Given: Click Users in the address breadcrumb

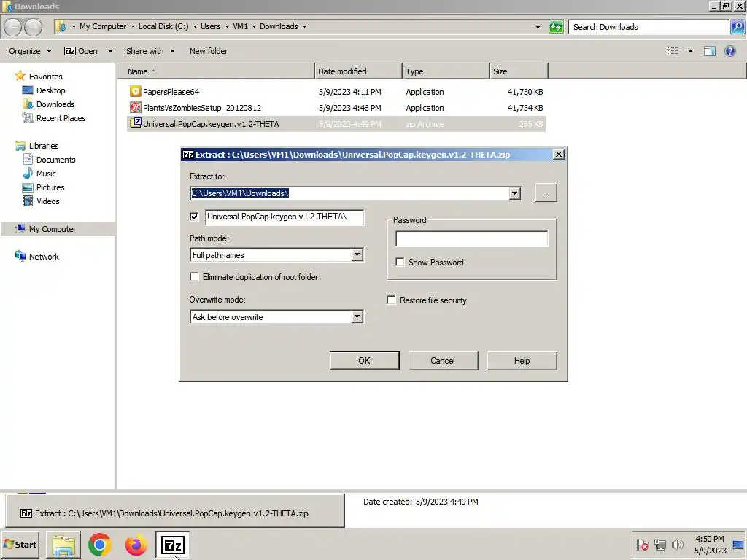Looking at the screenshot, I should coord(211,26).
